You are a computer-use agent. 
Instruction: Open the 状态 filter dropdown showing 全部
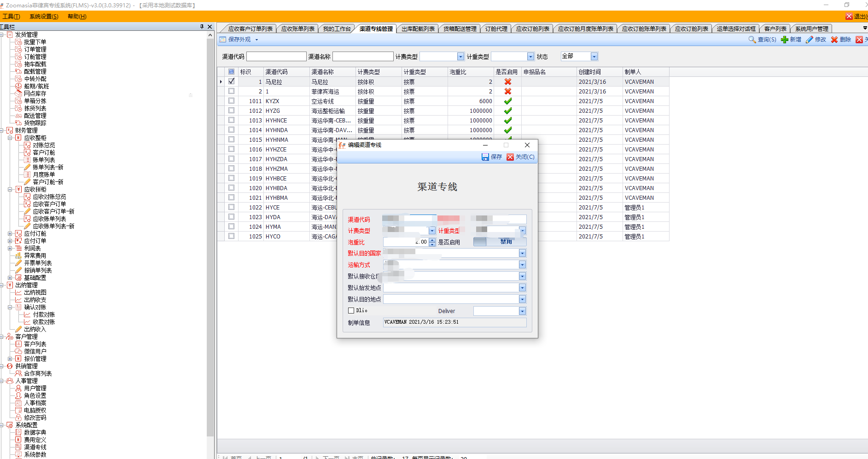click(594, 57)
